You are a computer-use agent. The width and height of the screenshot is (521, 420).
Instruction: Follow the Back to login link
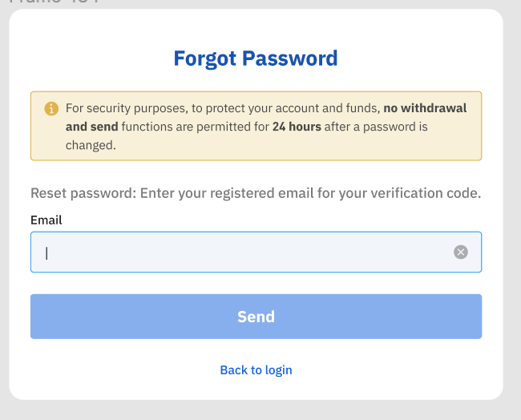(x=256, y=370)
